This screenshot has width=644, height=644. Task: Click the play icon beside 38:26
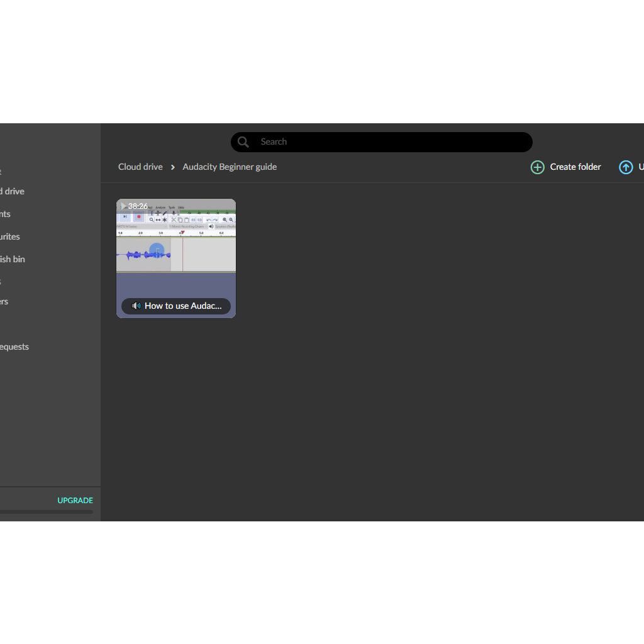pyautogui.click(x=123, y=206)
